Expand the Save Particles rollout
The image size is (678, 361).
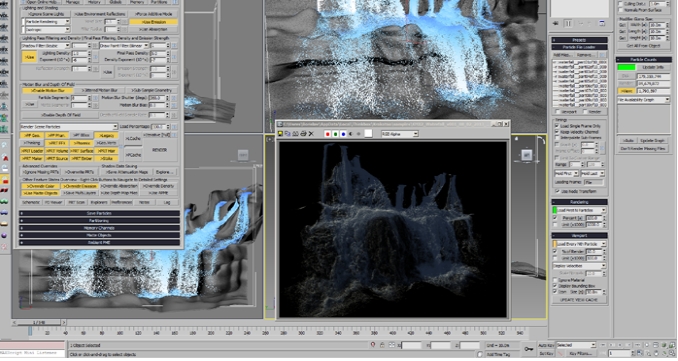click(x=99, y=213)
